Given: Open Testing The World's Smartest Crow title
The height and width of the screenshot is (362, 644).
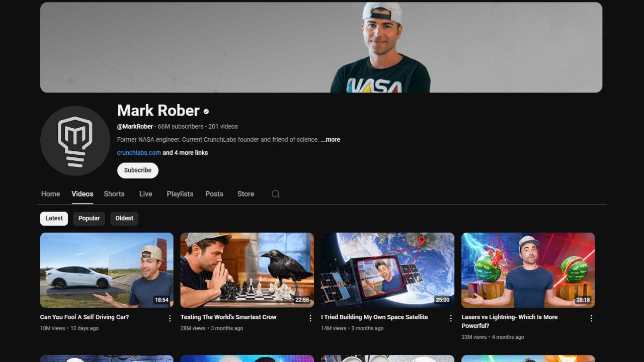Looking at the screenshot, I should 228,317.
